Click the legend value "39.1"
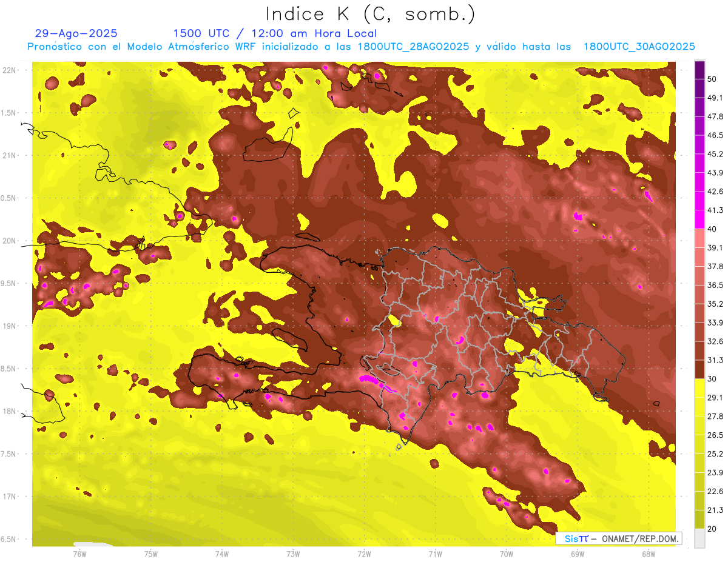Viewport: 728px width, 562px height. (715, 247)
